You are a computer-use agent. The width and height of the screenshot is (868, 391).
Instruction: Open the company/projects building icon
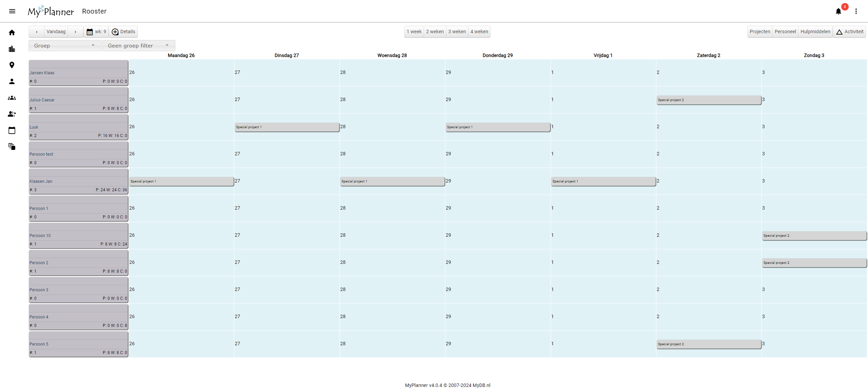click(12, 49)
